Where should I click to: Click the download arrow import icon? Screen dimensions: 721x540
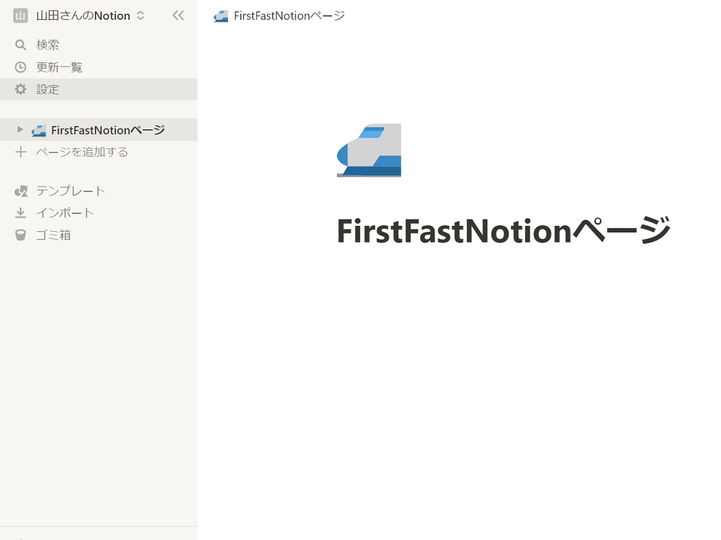pyautogui.click(x=20, y=213)
